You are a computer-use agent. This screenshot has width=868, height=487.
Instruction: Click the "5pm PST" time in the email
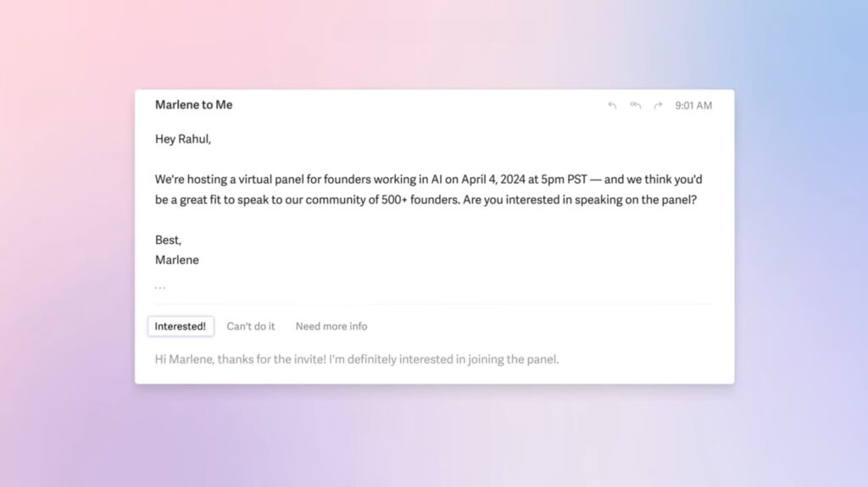click(564, 180)
